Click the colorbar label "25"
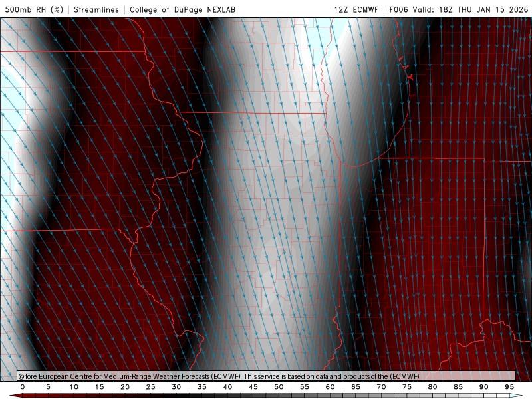 tap(150, 387)
